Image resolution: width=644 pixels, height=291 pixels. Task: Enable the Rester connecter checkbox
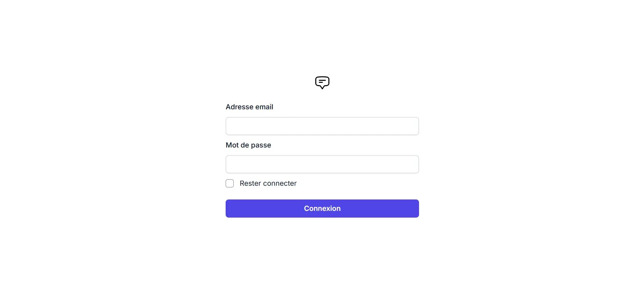(x=230, y=183)
